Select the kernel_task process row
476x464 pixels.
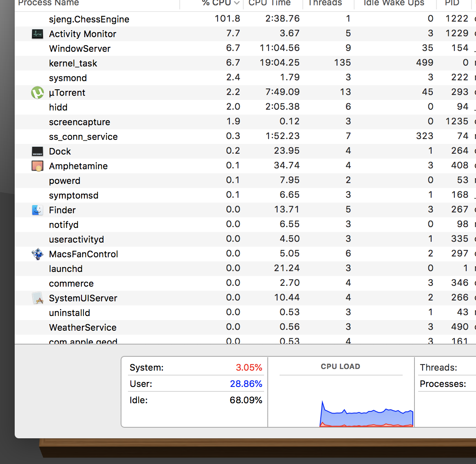(x=245, y=63)
